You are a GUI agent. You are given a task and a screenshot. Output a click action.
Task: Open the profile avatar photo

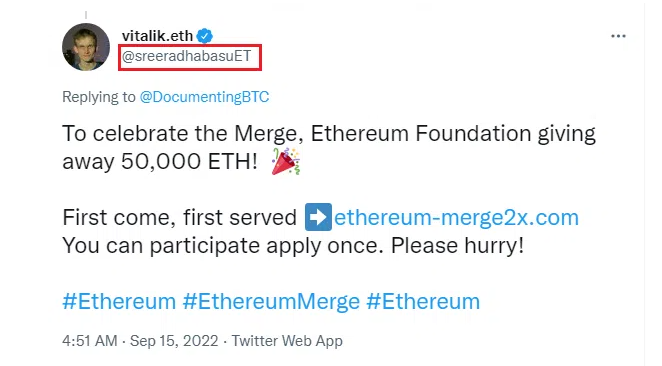[x=86, y=46]
